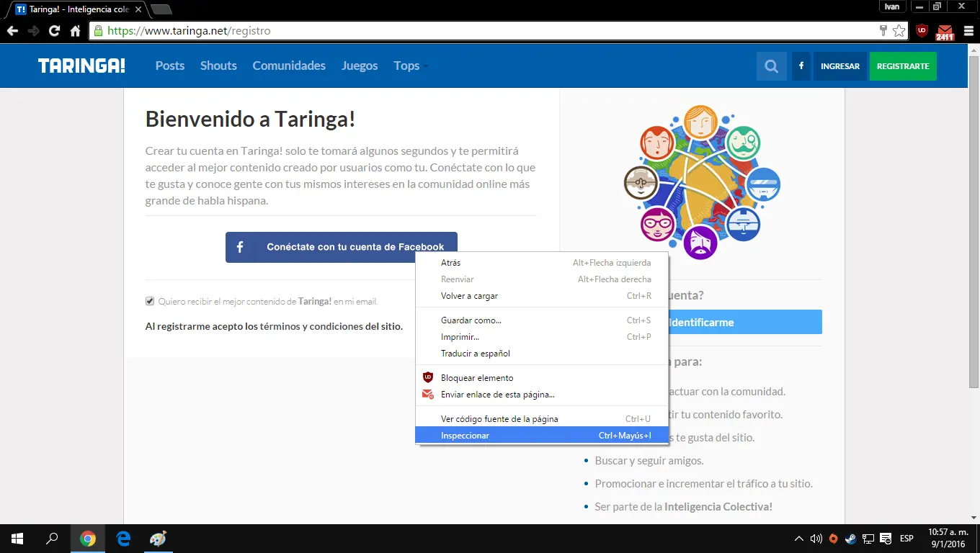The image size is (980, 553).
Task: Click the uBlock shield beside Bloquear elemento
Action: tap(428, 377)
